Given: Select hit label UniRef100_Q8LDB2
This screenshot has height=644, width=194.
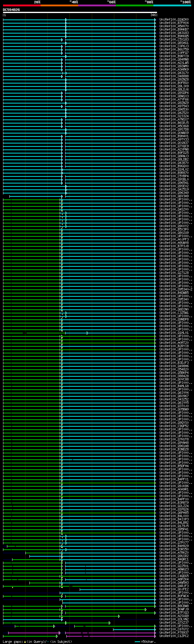Looking at the screenshot, I should (x=174, y=159).
